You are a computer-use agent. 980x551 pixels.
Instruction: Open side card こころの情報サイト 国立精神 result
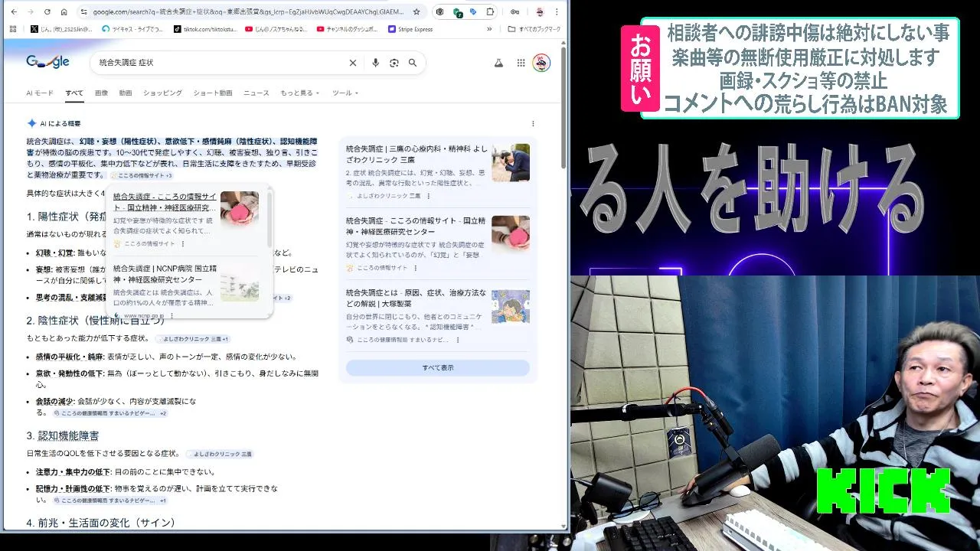click(x=438, y=243)
